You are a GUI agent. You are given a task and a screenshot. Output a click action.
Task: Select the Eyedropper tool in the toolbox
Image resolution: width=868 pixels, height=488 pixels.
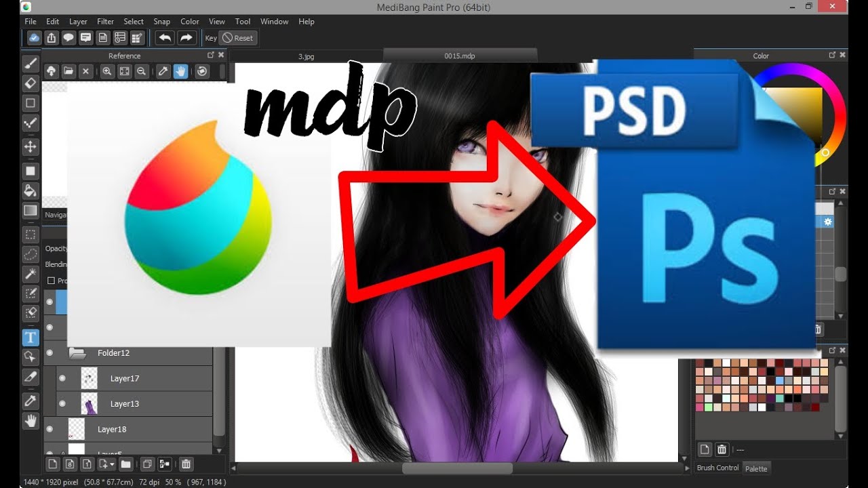[x=31, y=401]
